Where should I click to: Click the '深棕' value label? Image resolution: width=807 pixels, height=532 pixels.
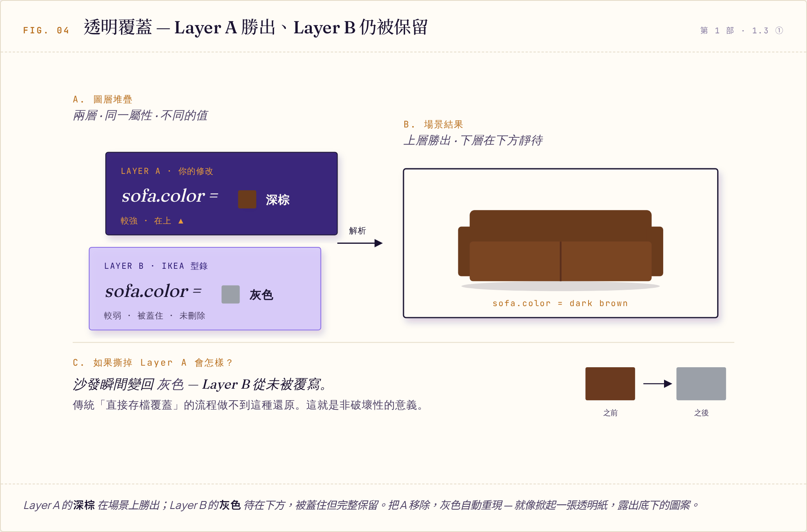278,200
